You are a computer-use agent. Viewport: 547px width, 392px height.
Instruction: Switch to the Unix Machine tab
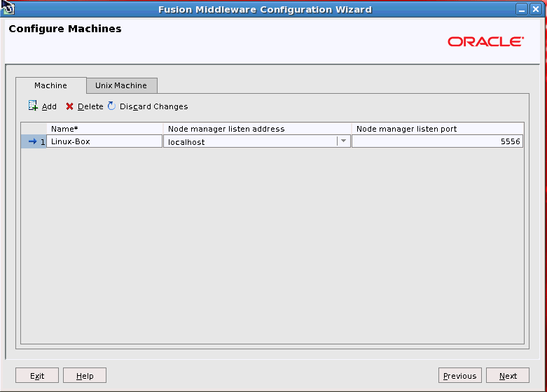click(x=122, y=85)
